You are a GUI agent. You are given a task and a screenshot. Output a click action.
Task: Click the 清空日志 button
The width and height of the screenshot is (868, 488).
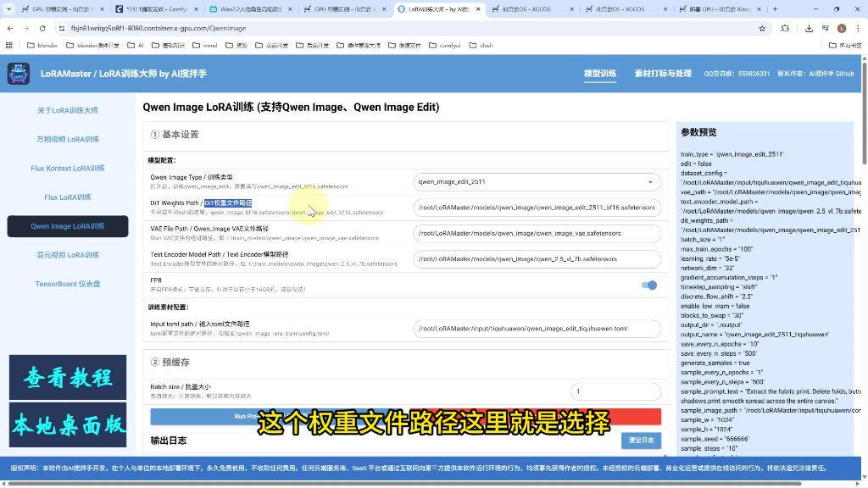pos(641,441)
